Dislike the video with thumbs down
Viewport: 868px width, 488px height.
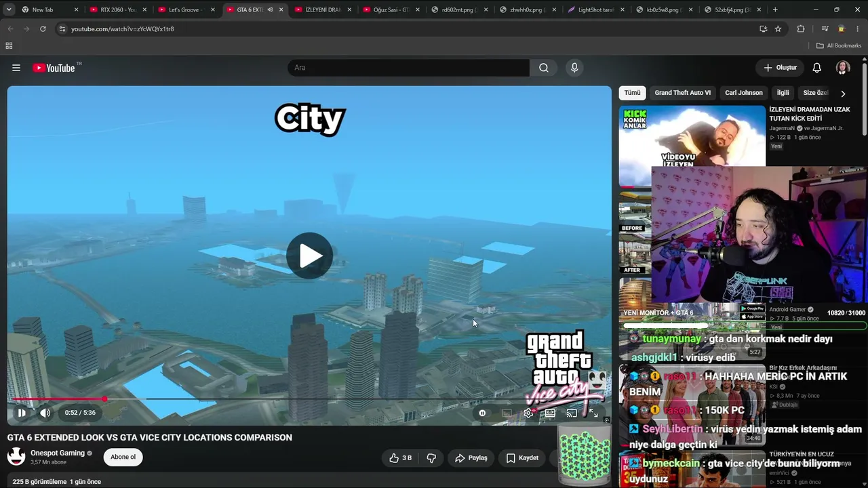coord(431,458)
